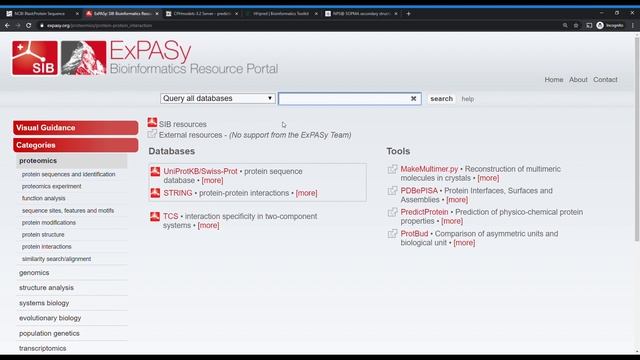Reload the current page
The image size is (640, 360).
[29, 25]
